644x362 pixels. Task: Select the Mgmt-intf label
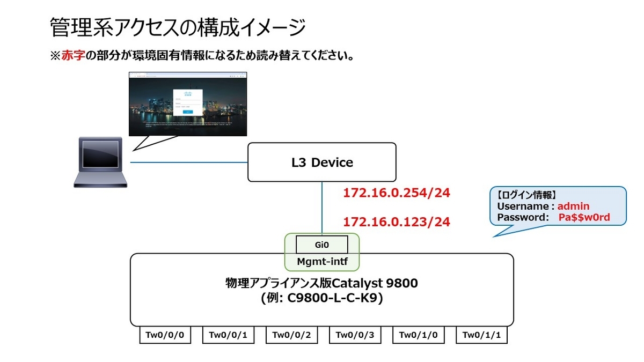point(321,262)
